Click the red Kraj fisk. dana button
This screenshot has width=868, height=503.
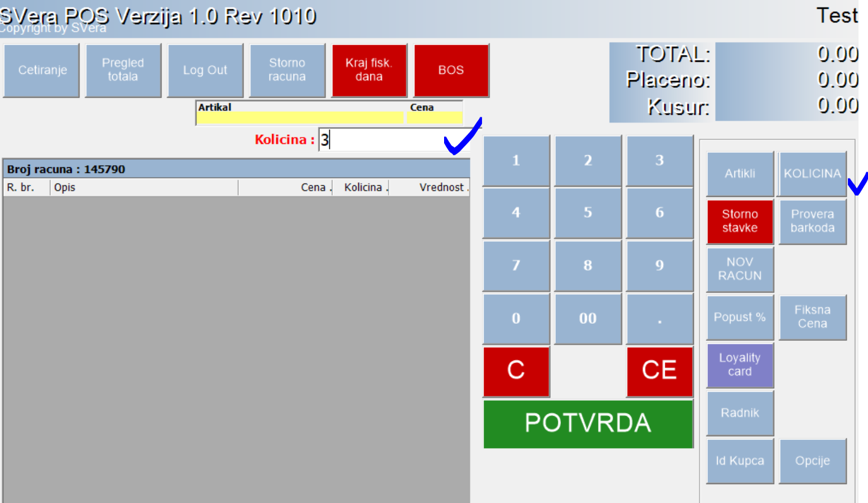(369, 71)
